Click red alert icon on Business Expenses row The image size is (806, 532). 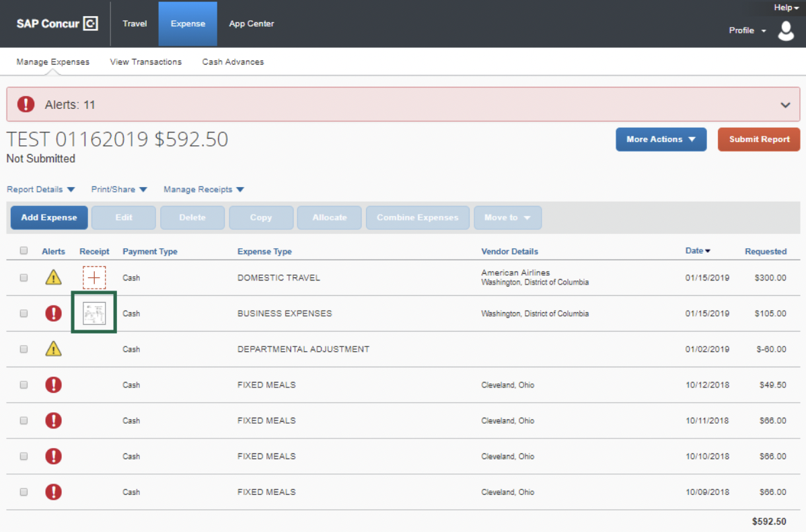pyautogui.click(x=53, y=313)
